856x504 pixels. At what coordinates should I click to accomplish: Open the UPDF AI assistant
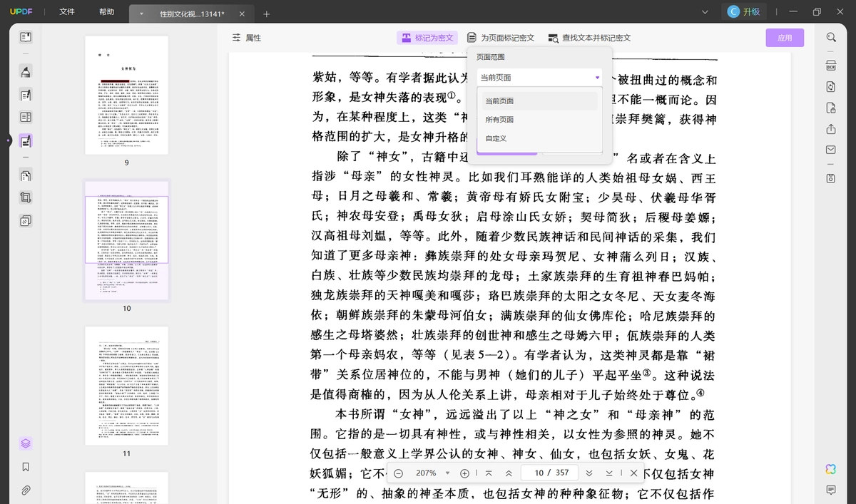click(x=831, y=468)
